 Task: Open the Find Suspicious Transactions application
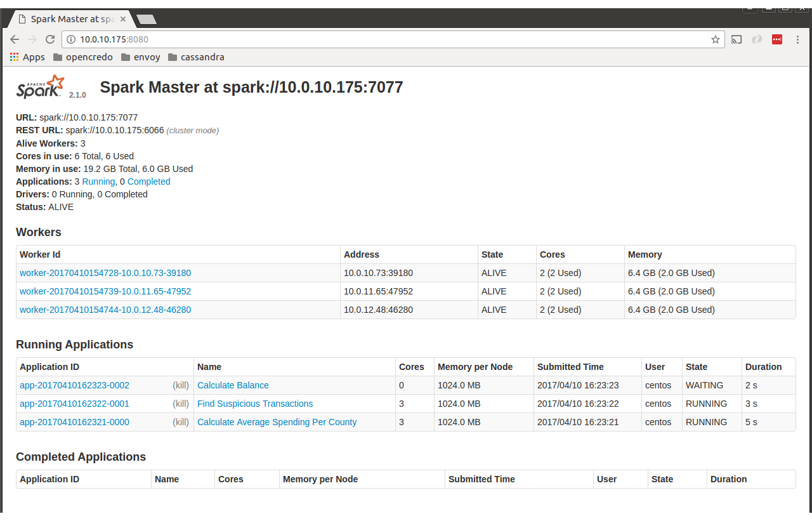[x=255, y=404]
